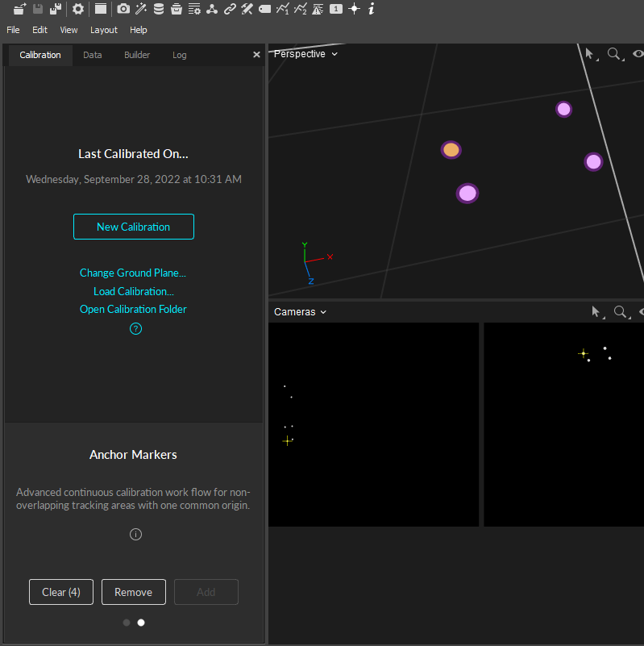The height and width of the screenshot is (646, 644).
Task: Open the graph 1 view icon
Action: pos(282,9)
